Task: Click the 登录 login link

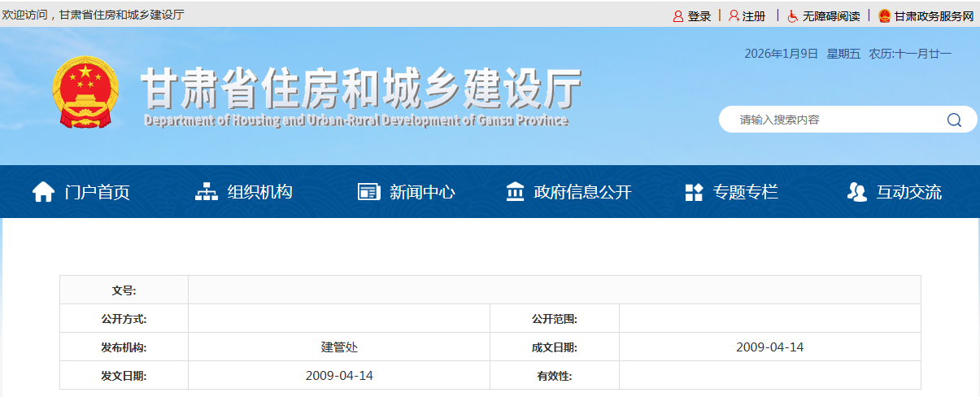Action: point(699,16)
